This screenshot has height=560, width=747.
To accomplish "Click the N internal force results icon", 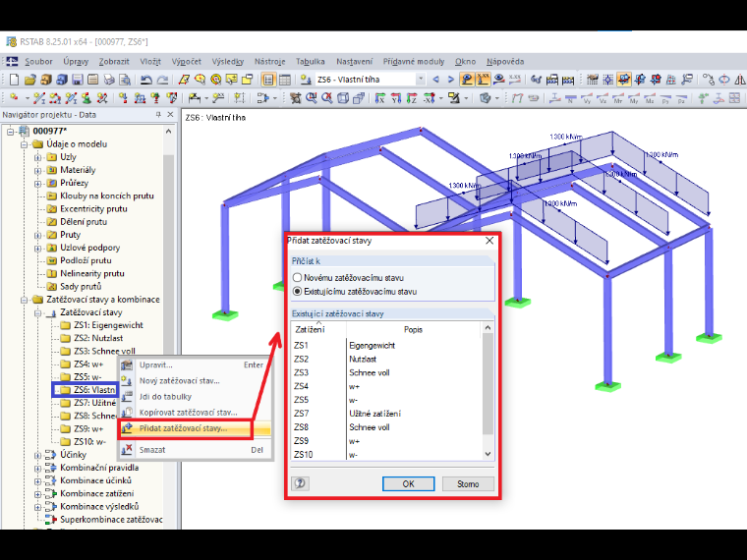I will 570,98.
